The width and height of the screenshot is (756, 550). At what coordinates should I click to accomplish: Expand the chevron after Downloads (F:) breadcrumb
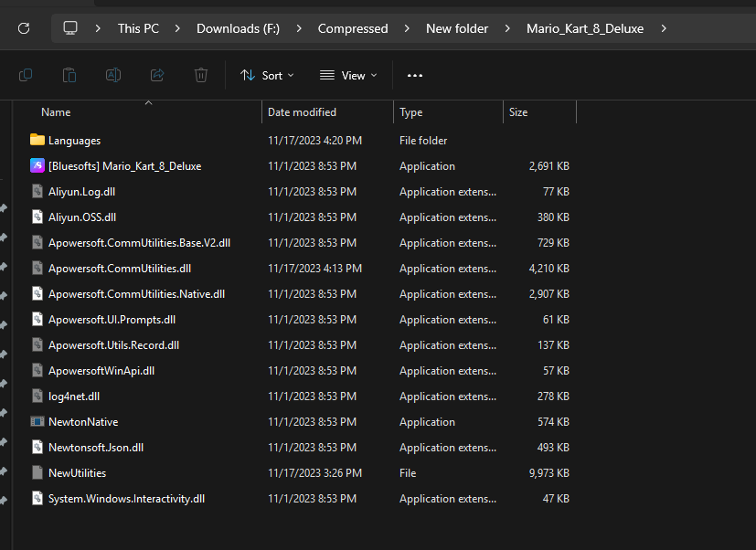(299, 28)
